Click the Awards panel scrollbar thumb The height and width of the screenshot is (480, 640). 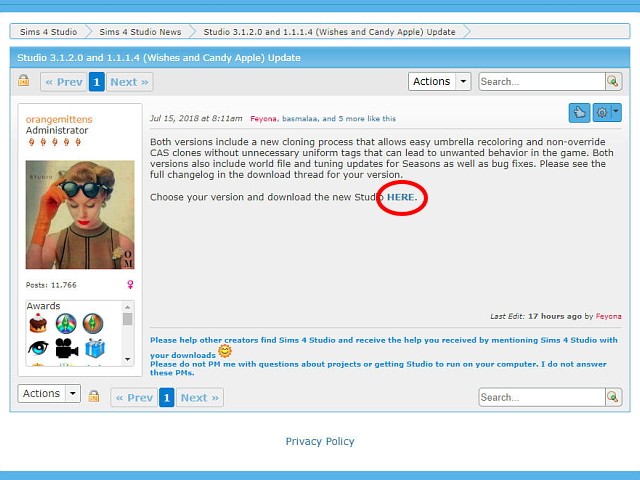pyautogui.click(x=127, y=319)
